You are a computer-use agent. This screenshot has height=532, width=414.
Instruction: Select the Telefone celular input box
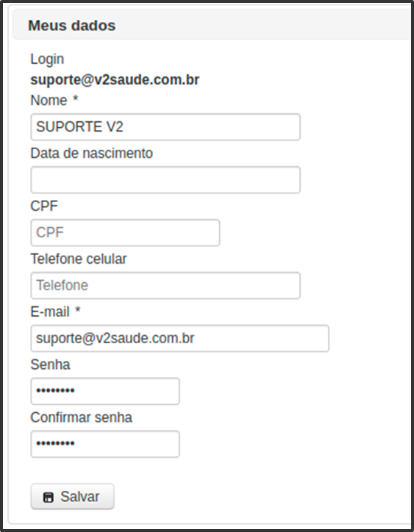click(165, 285)
